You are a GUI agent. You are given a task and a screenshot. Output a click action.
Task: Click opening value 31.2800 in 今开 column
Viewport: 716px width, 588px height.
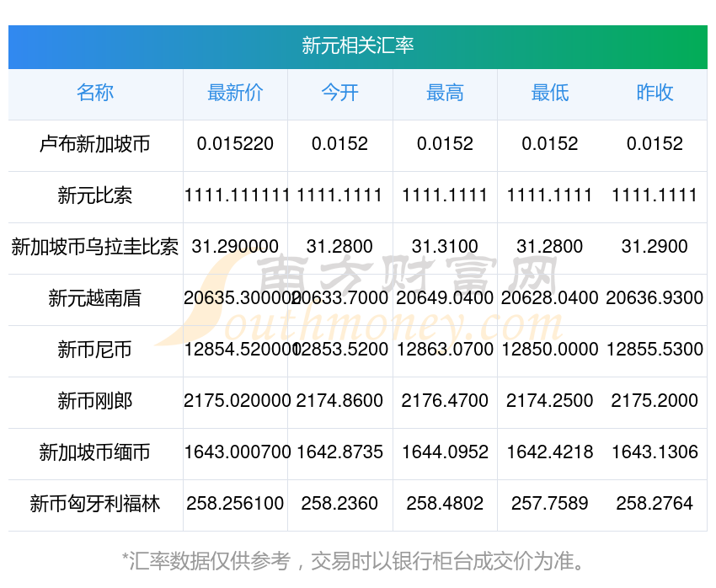[339, 247]
